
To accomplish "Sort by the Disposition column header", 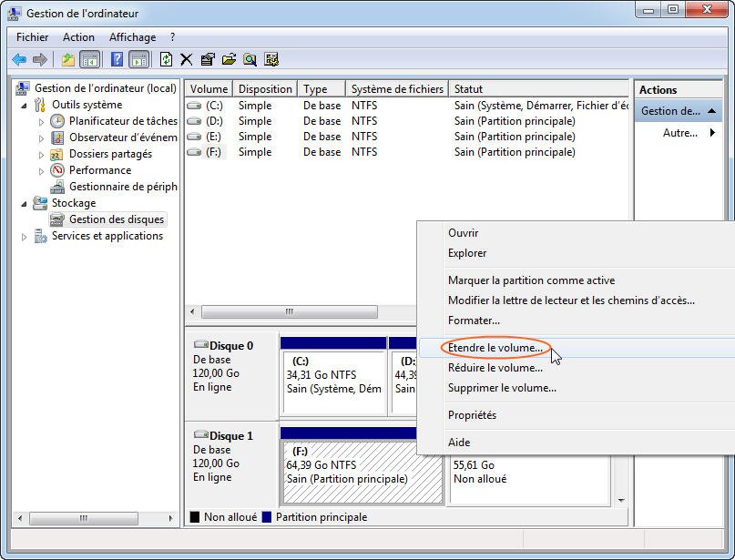I will [265, 89].
